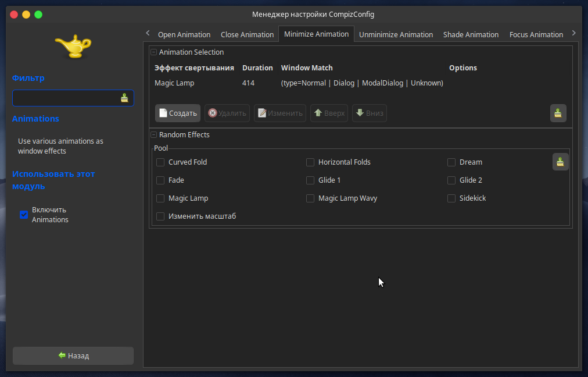Maximize the window using green button
Image resolution: width=588 pixels, height=377 pixels.
[38, 15]
